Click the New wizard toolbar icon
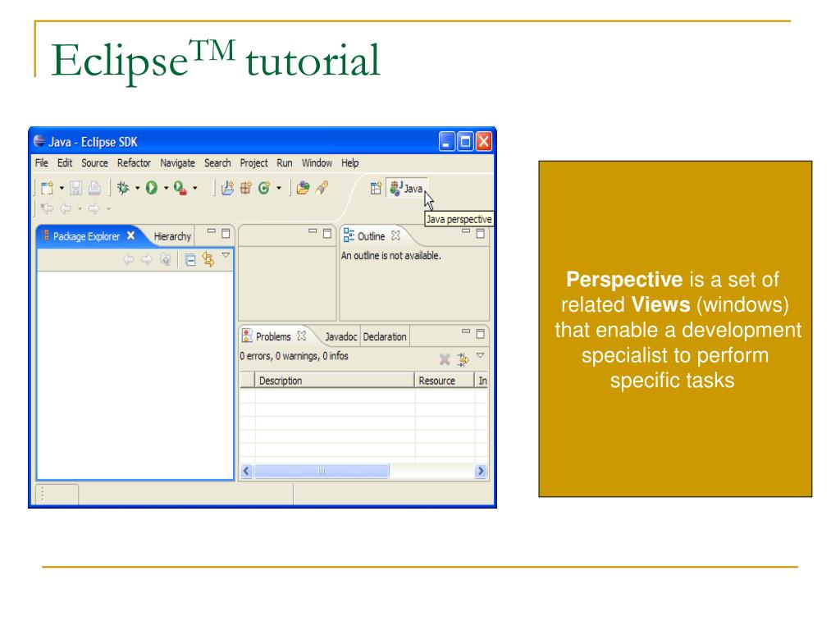840x630 pixels. [x=47, y=188]
